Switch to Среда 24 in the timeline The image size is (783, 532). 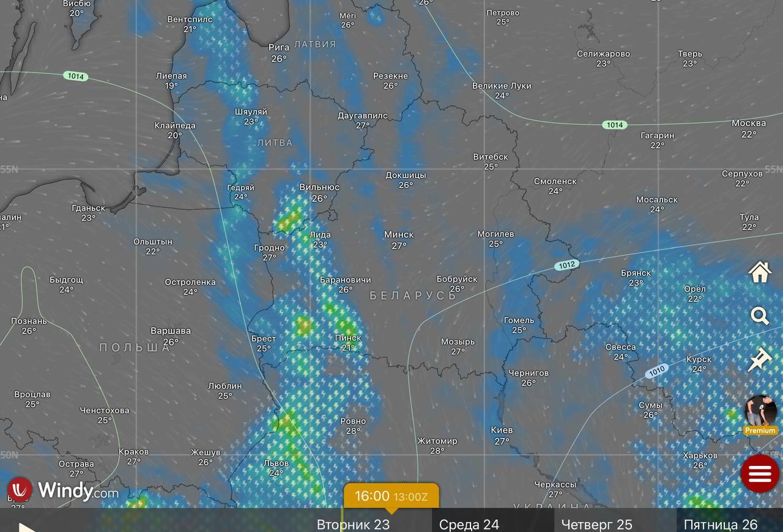coord(469,524)
